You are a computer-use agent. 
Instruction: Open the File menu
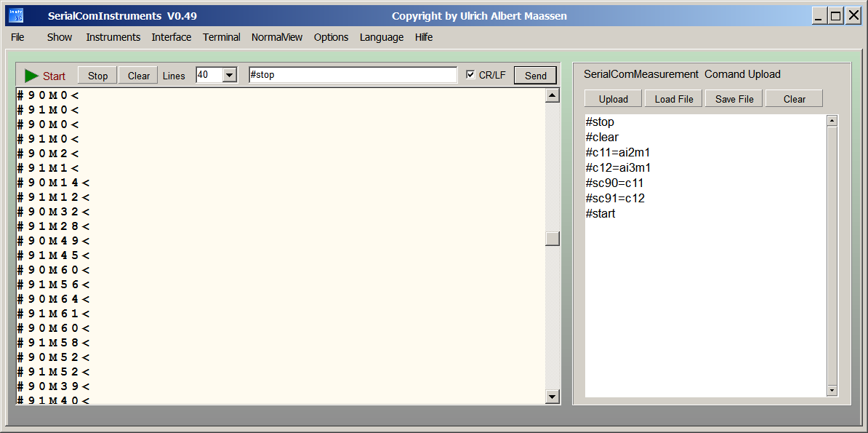[x=17, y=37]
